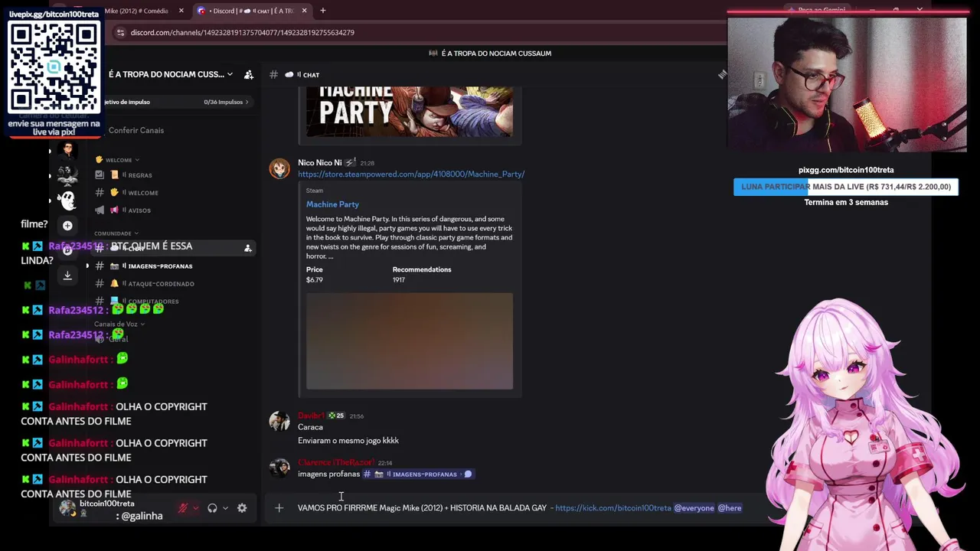
Task: Open a new browser tab
Action: click(323, 11)
